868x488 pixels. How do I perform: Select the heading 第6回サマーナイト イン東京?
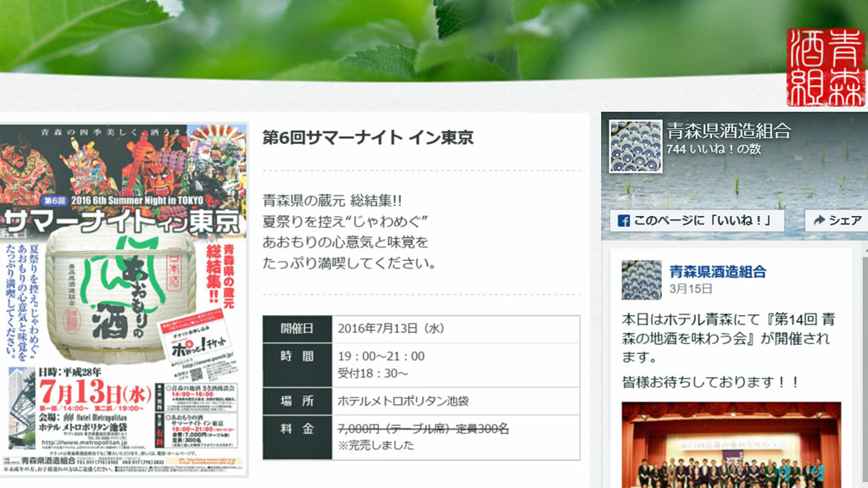click(x=368, y=138)
